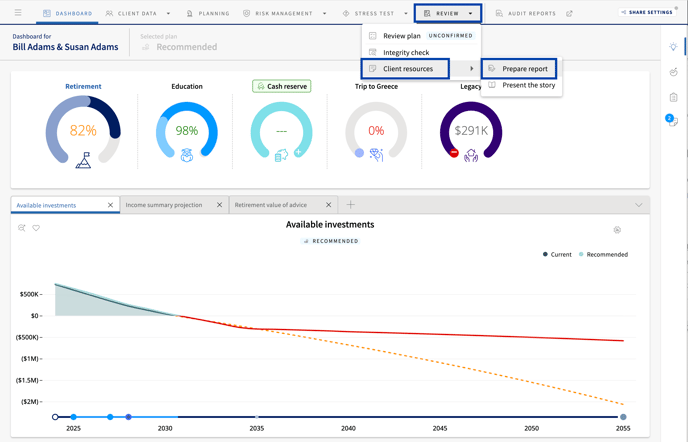
Task: Open the Client Data tab
Action: 131,13
